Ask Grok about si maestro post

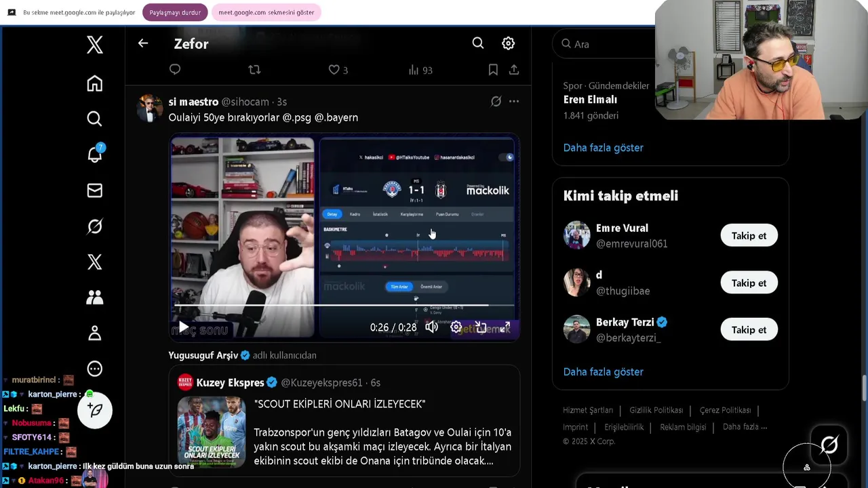pos(496,102)
